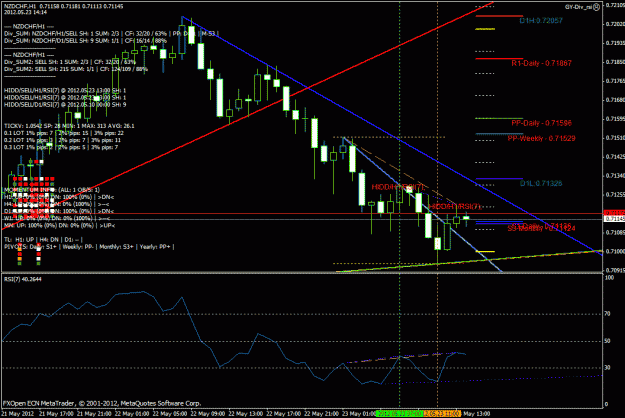Click the 22 May 13:00 time axis label

tap(246, 414)
